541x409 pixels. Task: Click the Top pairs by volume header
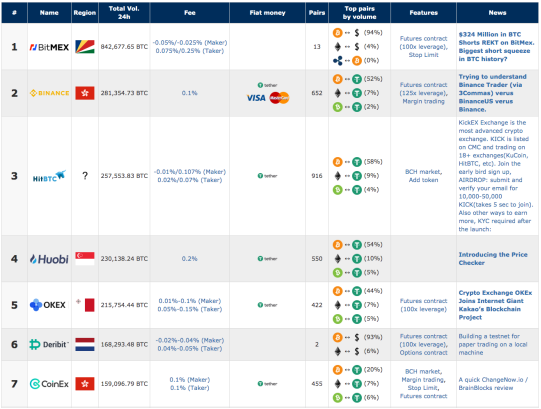click(360, 13)
